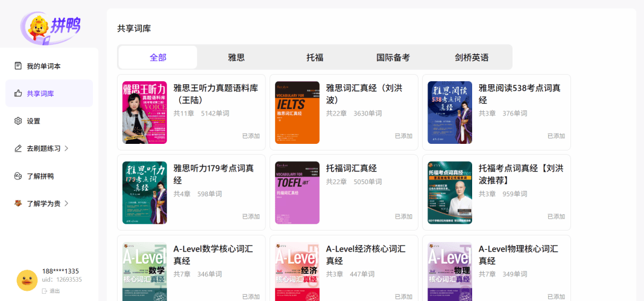Image resolution: width=644 pixels, height=301 pixels.
Task: Click 已添加 on 雅思词汇真经 card
Action: tap(403, 136)
